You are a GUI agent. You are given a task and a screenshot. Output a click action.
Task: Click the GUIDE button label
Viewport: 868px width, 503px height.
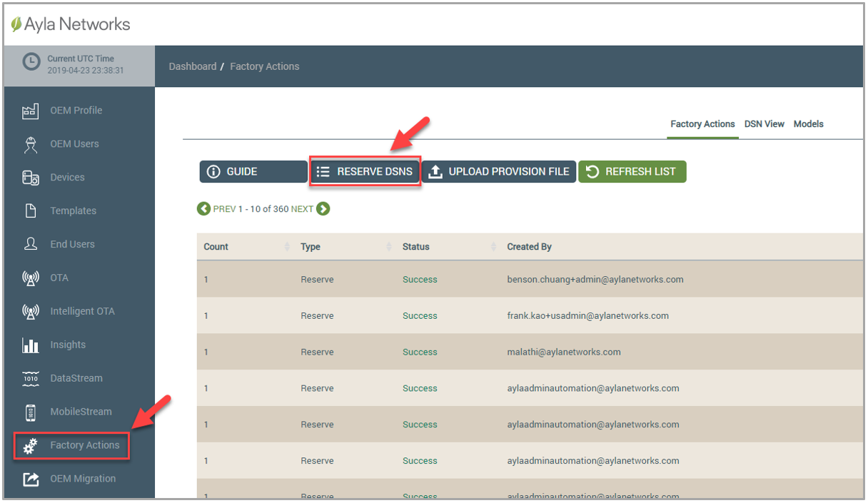point(242,172)
